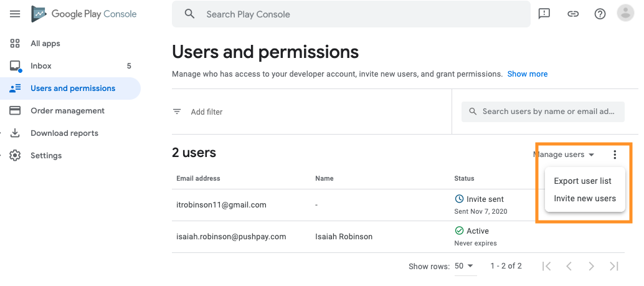The height and width of the screenshot is (286, 644).
Task: Click the feedback icon in top bar
Action: (x=544, y=14)
